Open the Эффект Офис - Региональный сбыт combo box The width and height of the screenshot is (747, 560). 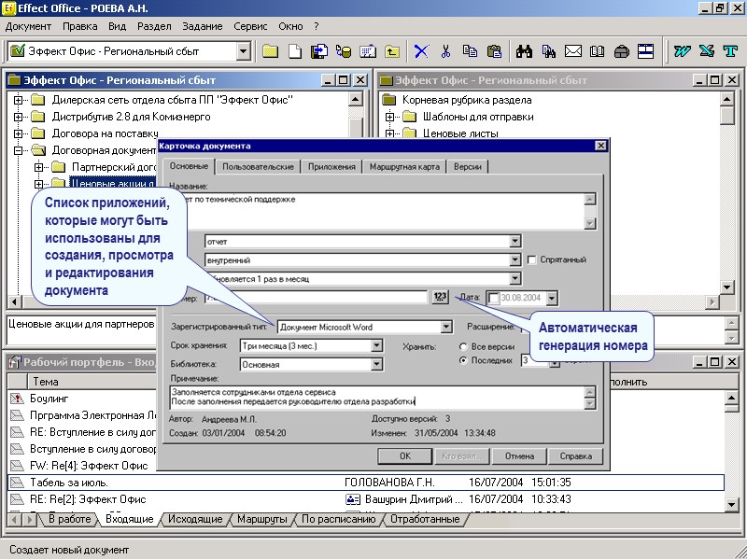(x=244, y=51)
